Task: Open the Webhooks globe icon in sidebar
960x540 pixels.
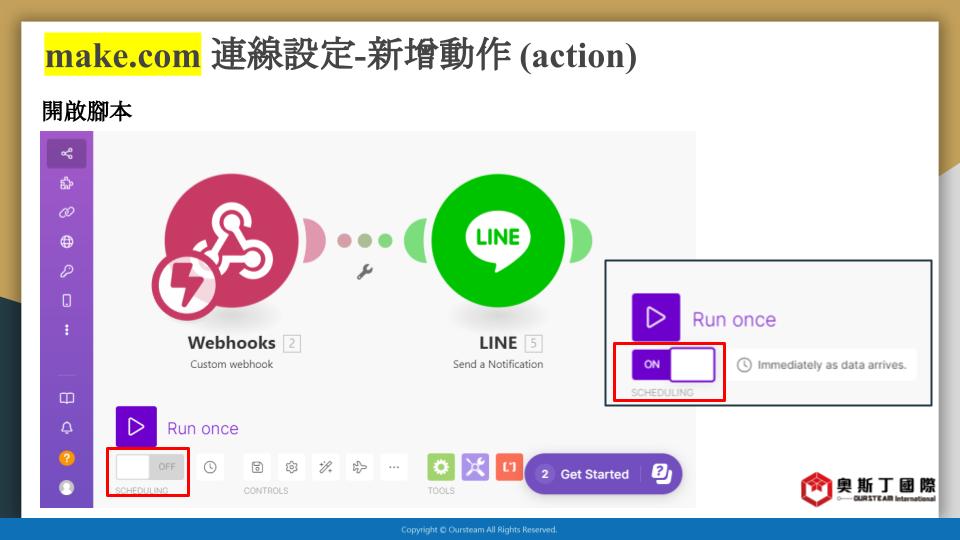Action: pyautogui.click(x=67, y=242)
